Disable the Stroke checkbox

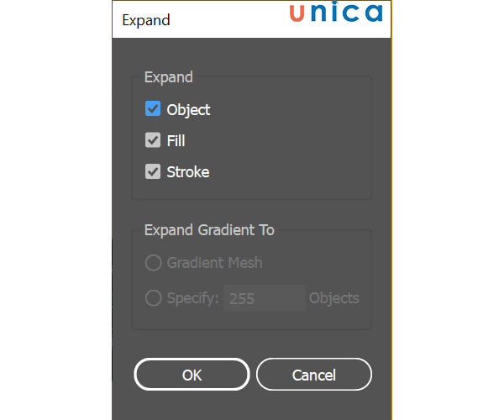click(153, 171)
